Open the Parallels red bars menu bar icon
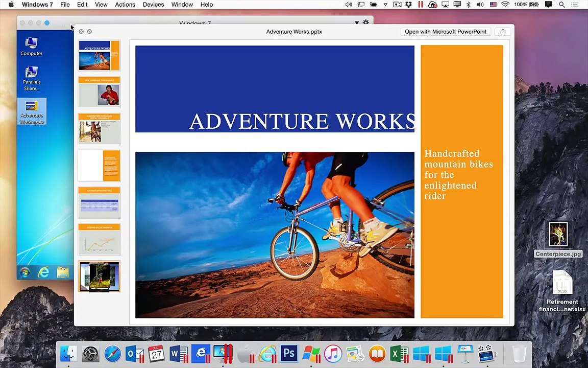Screen dimensions: 588x368 click(x=421, y=5)
